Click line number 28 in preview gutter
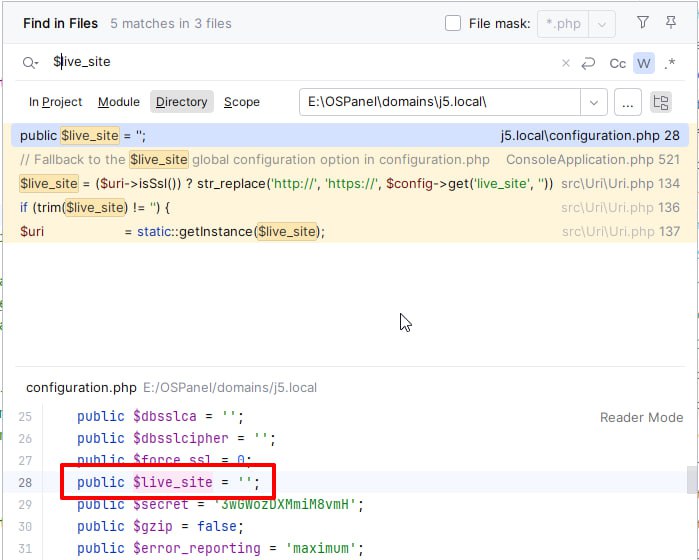The width and height of the screenshot is (699, 560). pos(25,483)
